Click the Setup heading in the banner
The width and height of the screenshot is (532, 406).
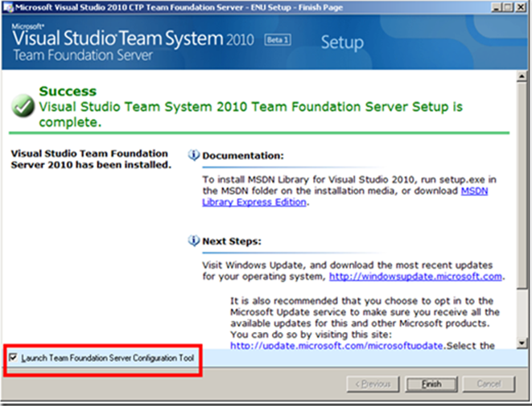(x=344, y=42)
